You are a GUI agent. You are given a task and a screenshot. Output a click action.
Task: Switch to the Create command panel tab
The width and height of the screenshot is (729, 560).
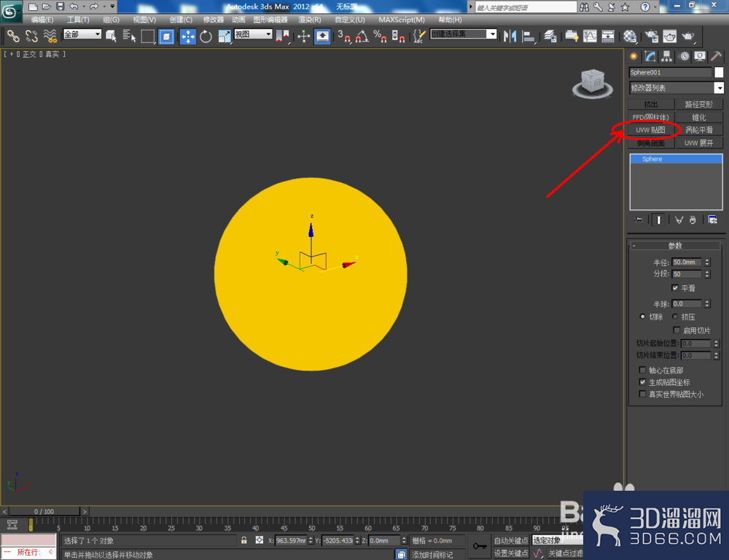click(634, 56)
